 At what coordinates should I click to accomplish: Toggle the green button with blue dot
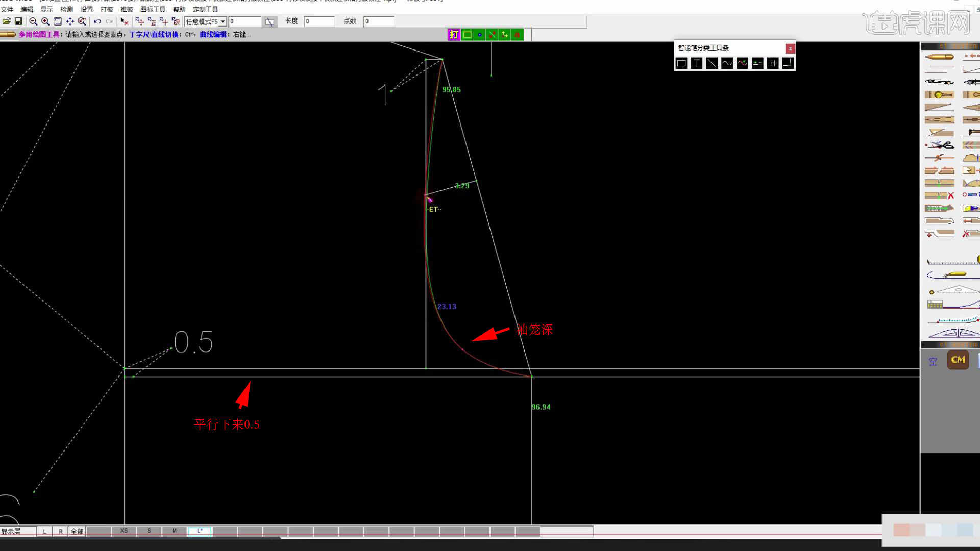(x=480, y=35)
